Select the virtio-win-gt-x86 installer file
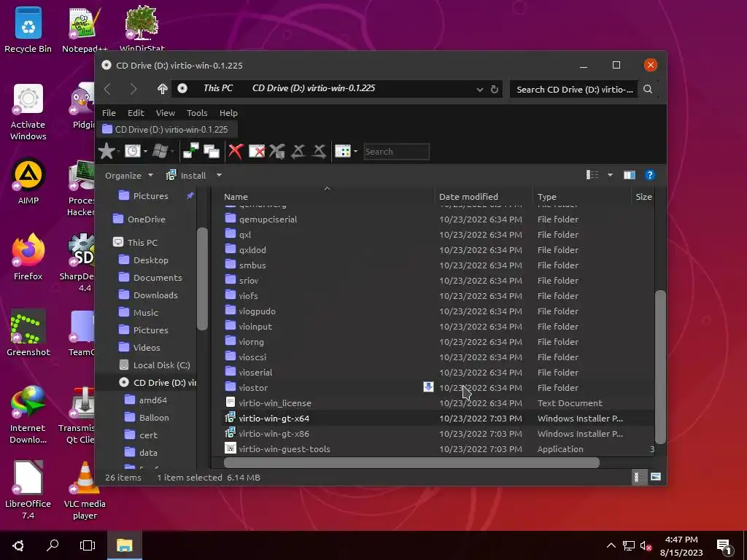 pyautogui.click(x=438, y=433)
